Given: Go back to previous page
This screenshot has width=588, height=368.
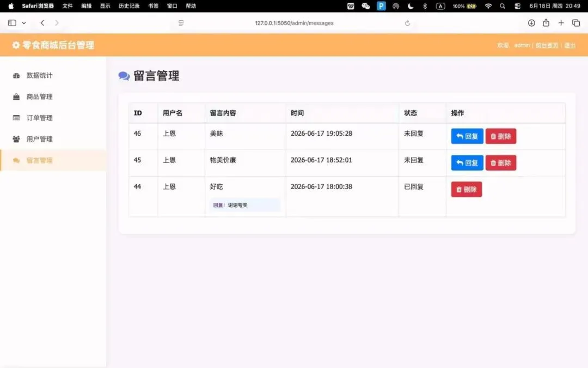Looking at the screenshot, I should coord(42,23).
